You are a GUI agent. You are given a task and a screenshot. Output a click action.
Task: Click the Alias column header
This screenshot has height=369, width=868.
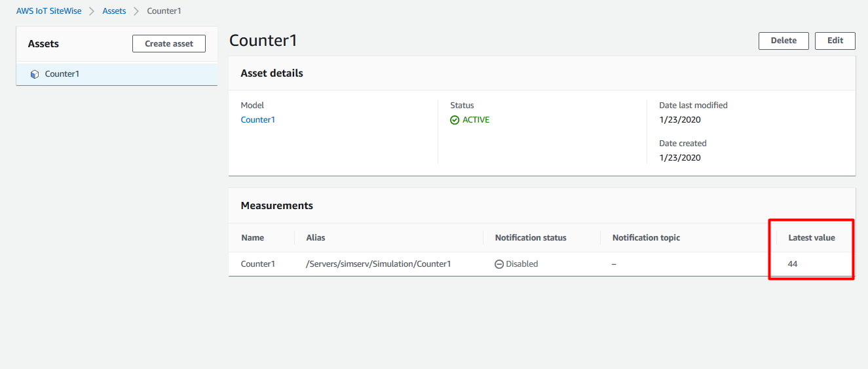pyautogui.click(x=316, y=238)
